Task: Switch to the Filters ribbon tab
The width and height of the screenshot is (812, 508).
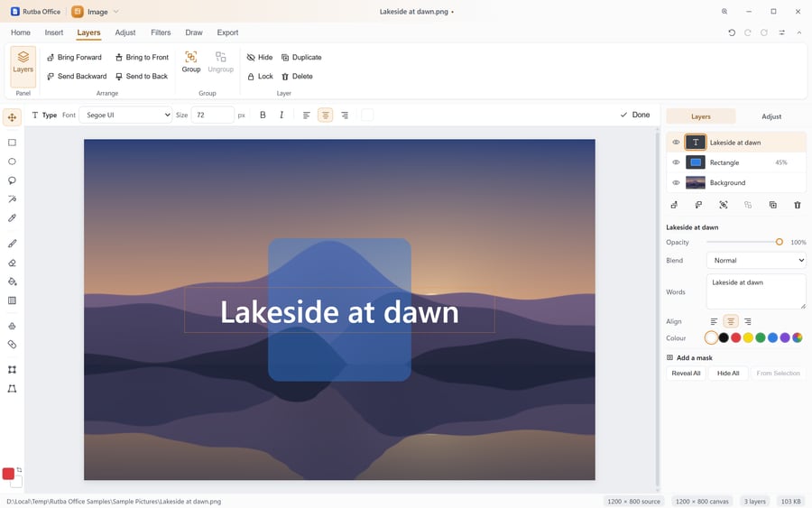Action: click(x=161, y=32)
